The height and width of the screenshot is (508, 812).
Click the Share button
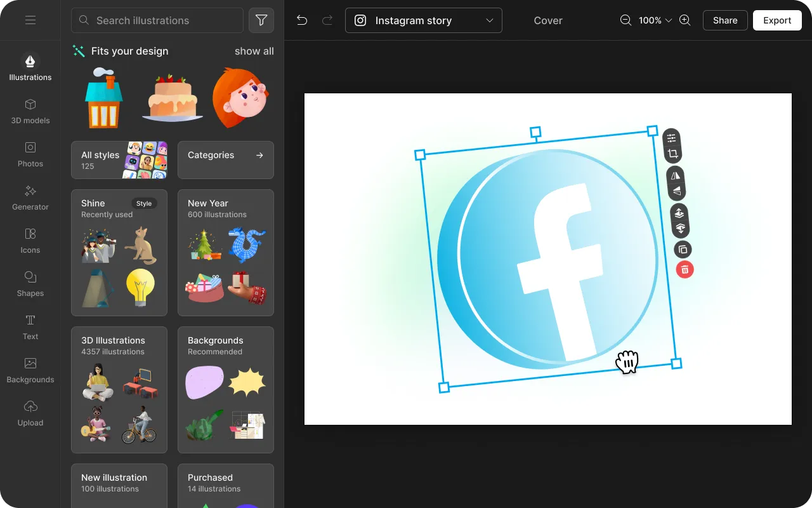click(725, 20)
